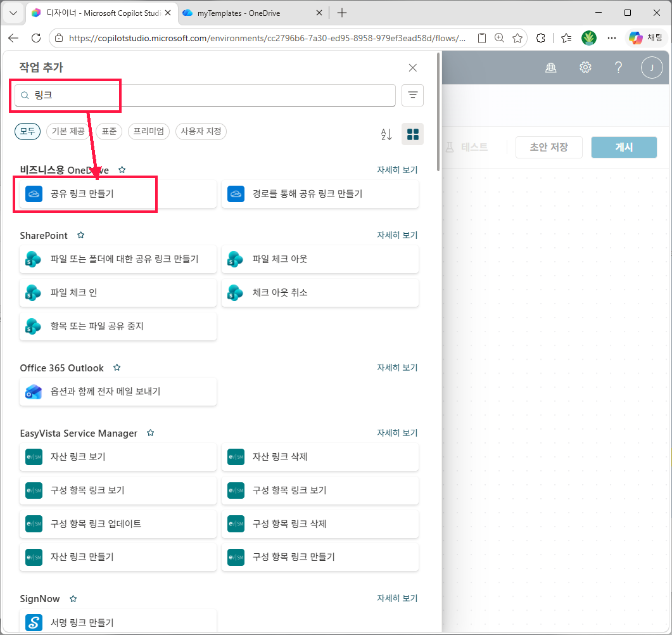The height and width of the screenshot is (635, 672).
Task: Choose the 구성 항목 링크 삭제 action
Action: click(x=320, y=523)
